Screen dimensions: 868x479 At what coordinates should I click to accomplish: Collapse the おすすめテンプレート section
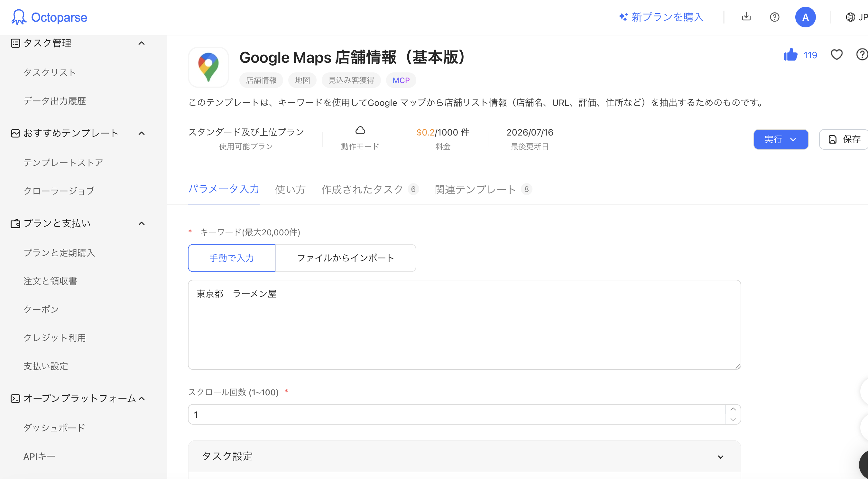142,133
